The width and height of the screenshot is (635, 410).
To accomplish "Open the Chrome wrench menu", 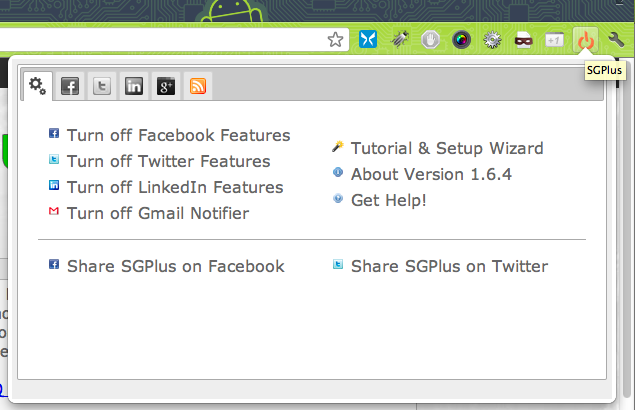I will pyautogui.click(x=616, y=40).
